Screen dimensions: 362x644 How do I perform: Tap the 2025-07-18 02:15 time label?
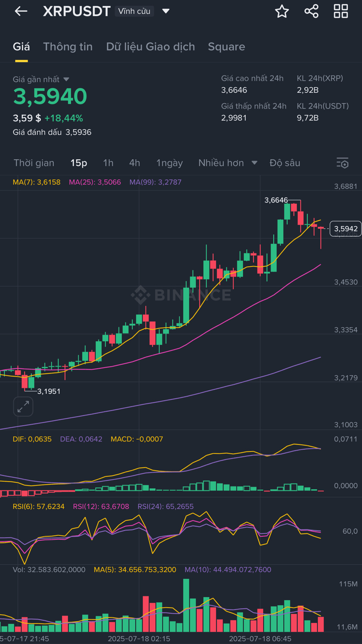pyautogui.click(x=139, y=639)
